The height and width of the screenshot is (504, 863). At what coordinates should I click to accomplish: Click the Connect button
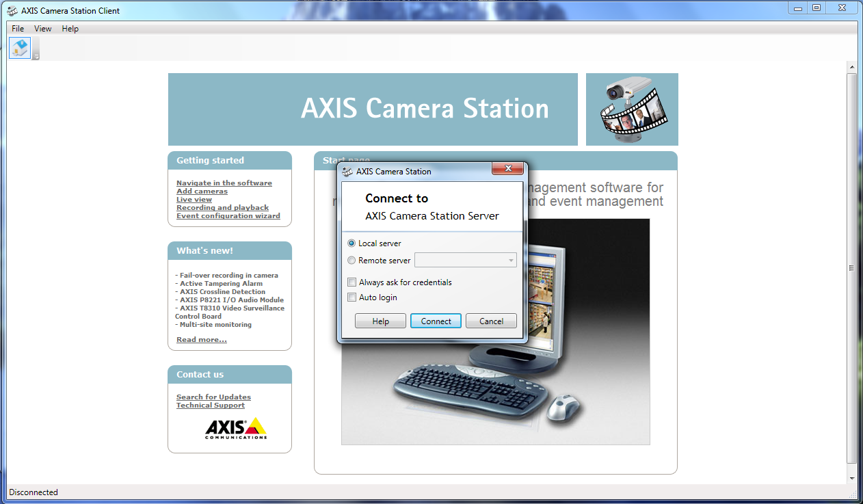click(436, 321)
